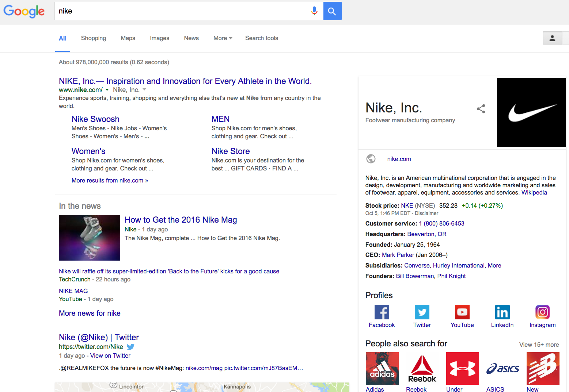This screenshot has width=569, height=392.
Task: Open Nike's Instagram profile icon
Action: click(x=542, y=312)
